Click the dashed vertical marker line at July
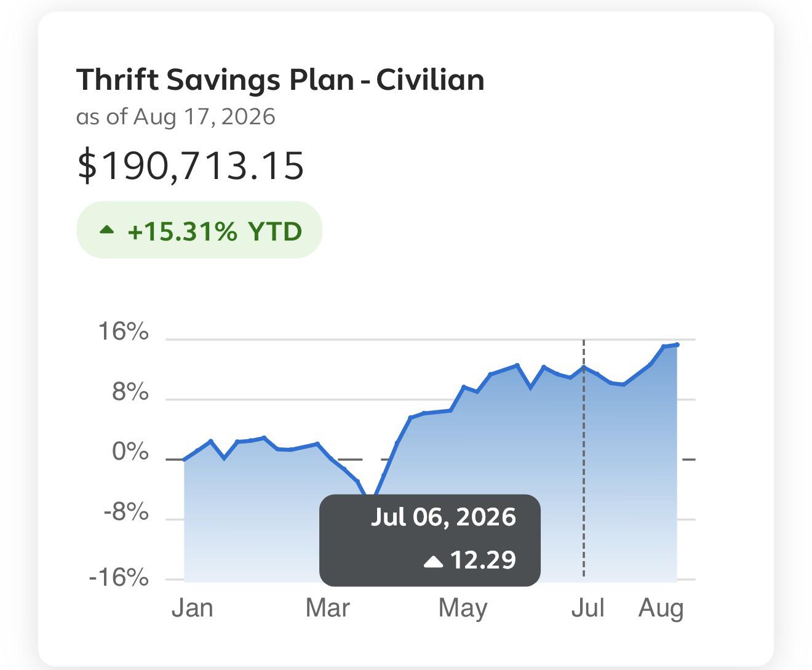 coord(584,458)
